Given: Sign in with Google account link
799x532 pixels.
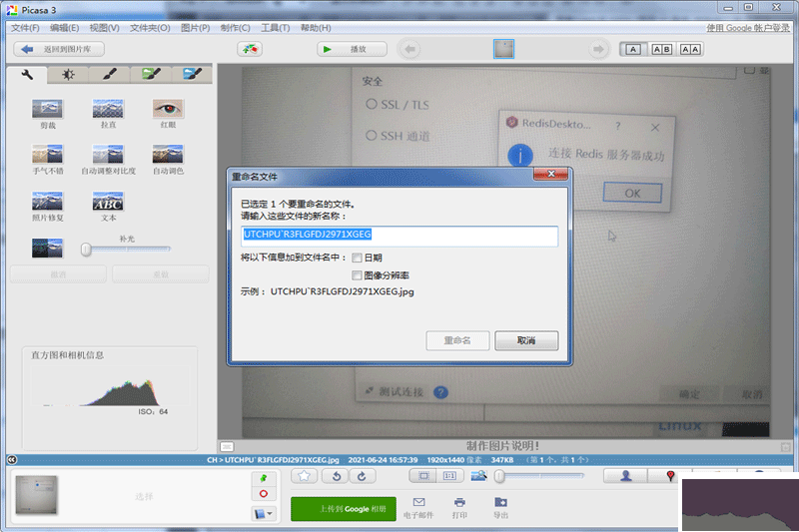Looking at the screenshot, I should [747, 28].
